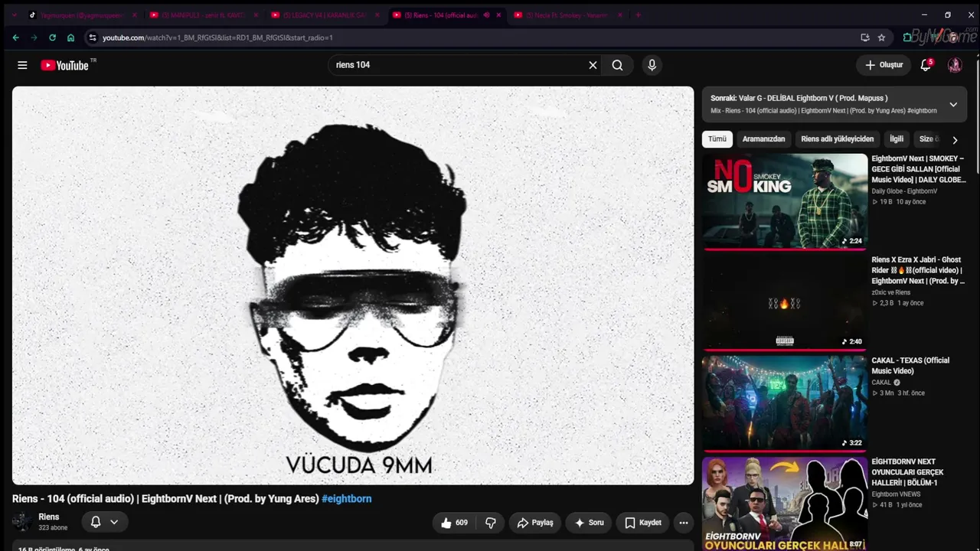This screenshot has width=980, height=551.
Task: Close the LEGACY V4 browser tab
Action: (377, 15)
